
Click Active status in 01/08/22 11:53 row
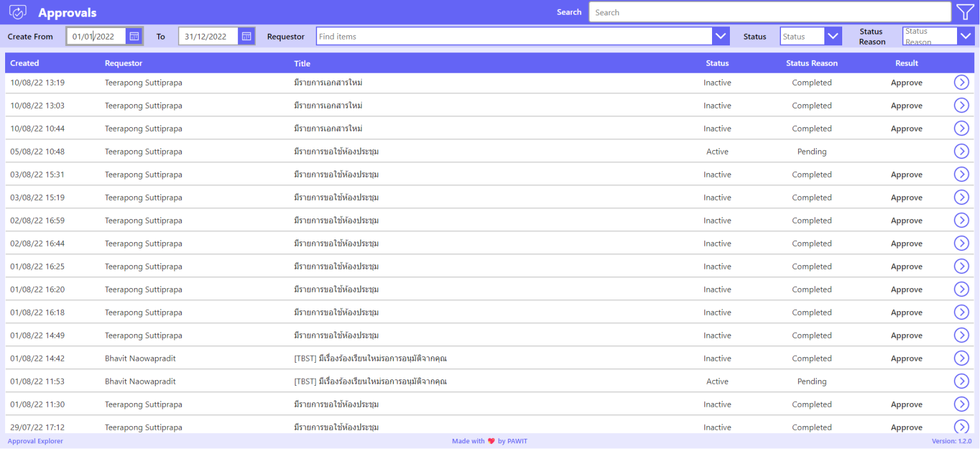pyautogui.click(x=717, y=381)
